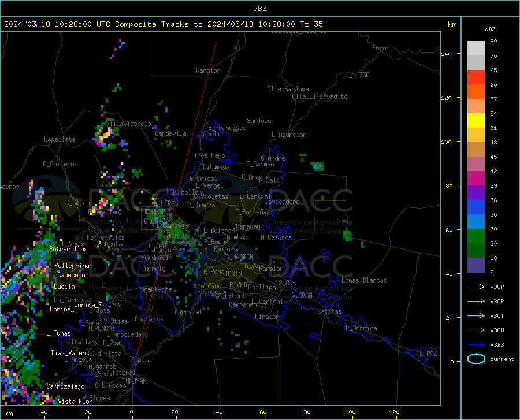Click the 60 dBZ orange-red swatch

(x=476, y=91)
